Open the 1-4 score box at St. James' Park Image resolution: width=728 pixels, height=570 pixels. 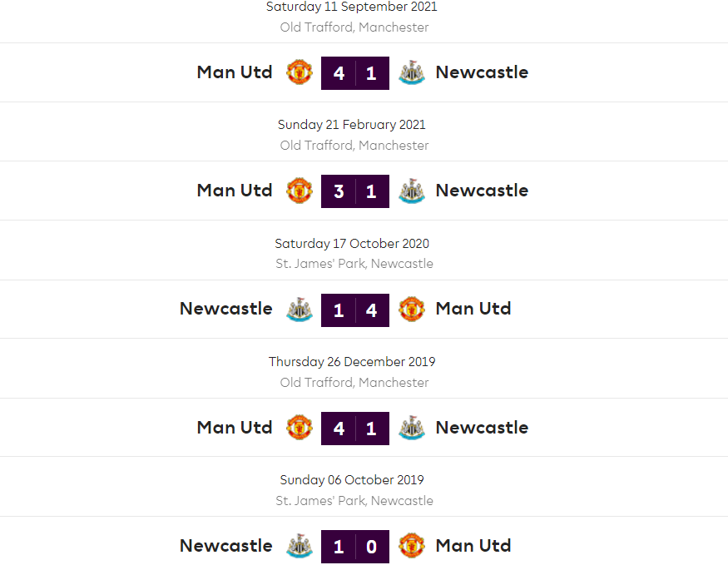click(x=355, y=310)
